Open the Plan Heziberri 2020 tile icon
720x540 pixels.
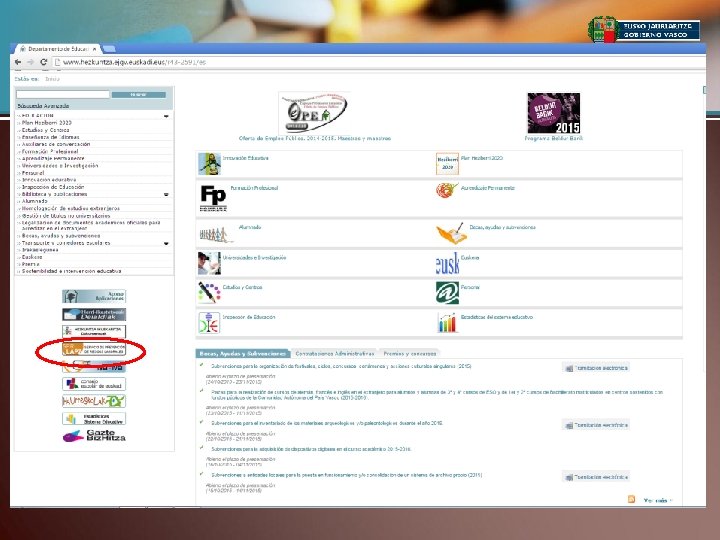point(447,164)
